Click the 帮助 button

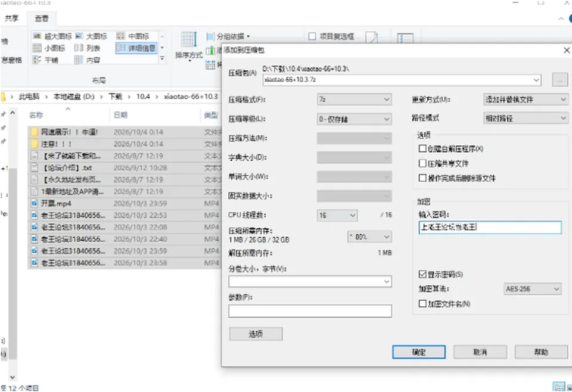(x=542, y=352)
